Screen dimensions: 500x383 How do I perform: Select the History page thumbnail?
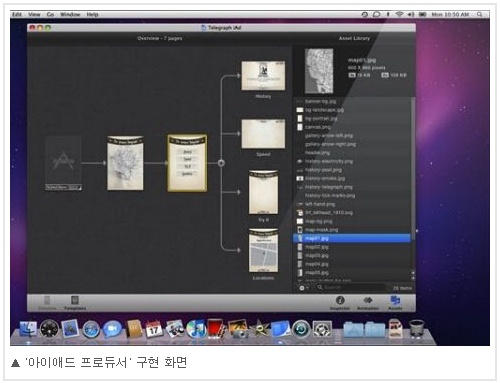click(x=263, y=76)
